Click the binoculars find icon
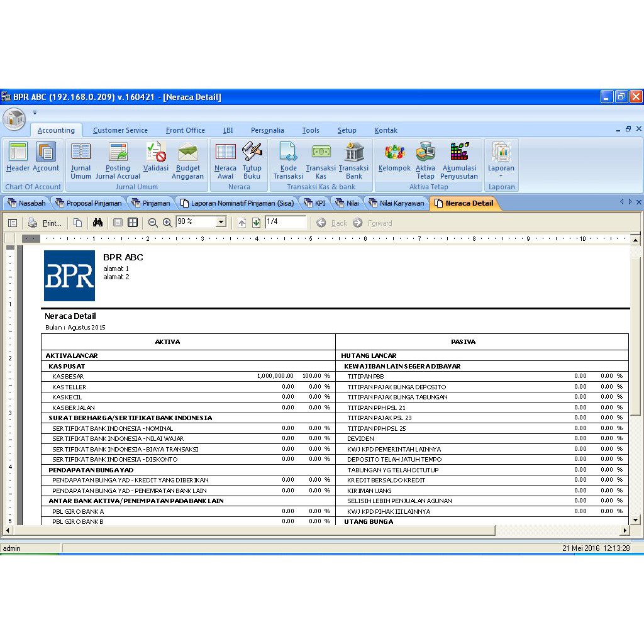644x644 pixels. 97,223
